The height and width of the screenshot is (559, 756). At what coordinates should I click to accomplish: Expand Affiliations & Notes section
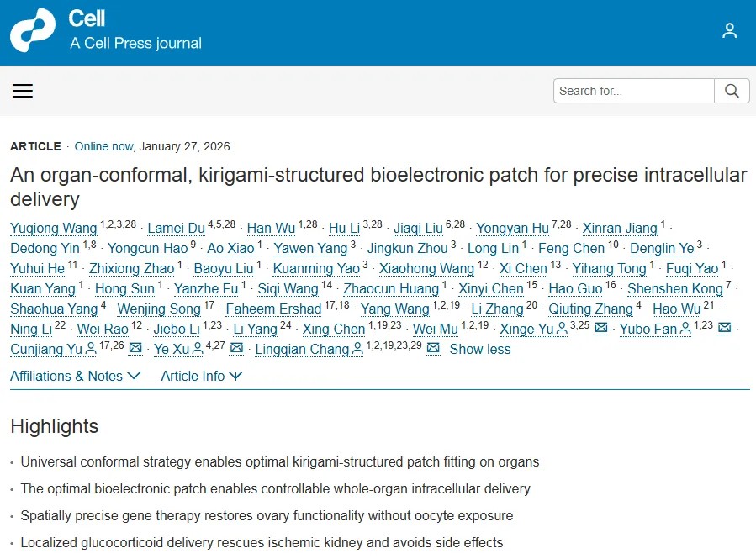[x=75, y=376]
